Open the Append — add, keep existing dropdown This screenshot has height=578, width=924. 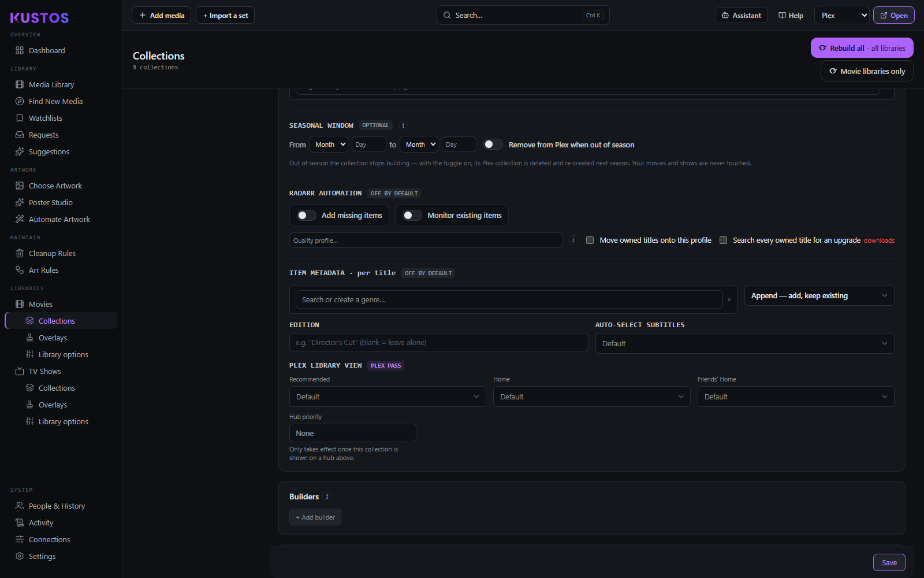819,295
